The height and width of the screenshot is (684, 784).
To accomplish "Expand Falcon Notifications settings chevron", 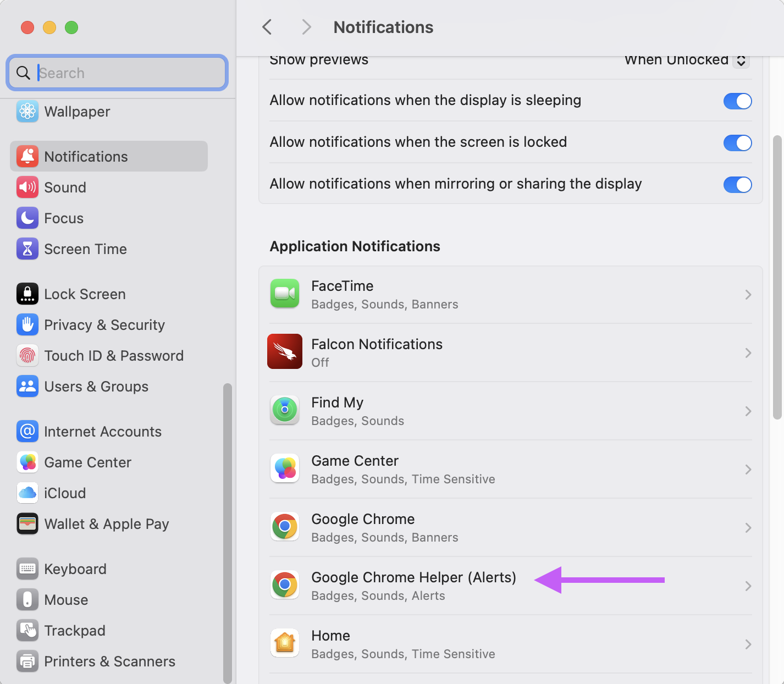I will pyautogui.click(x=748, y=353).
